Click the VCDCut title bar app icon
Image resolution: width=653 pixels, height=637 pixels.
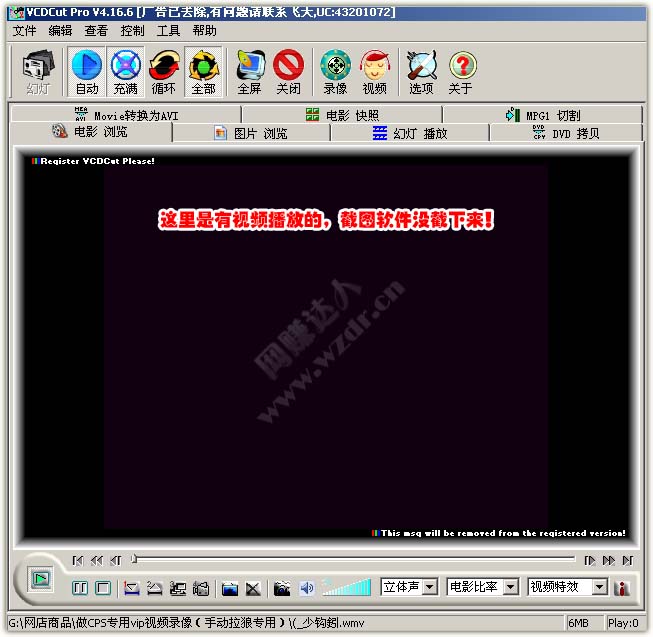(x=17, y=12)
